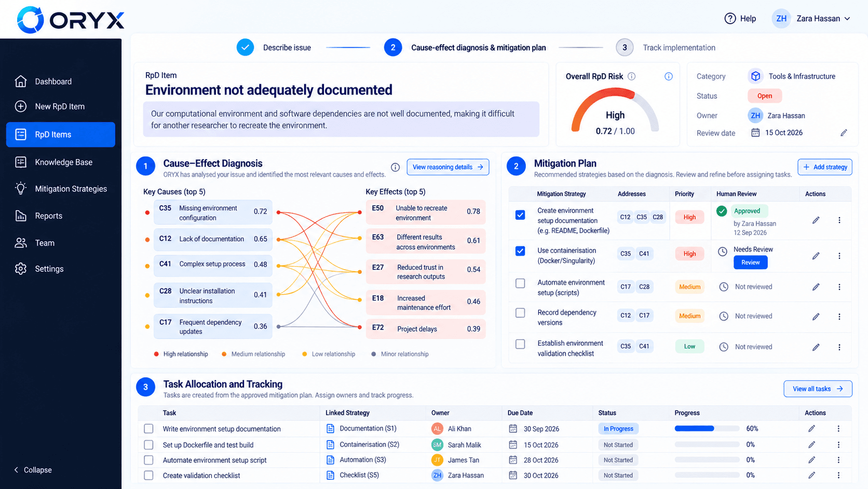The image size is (868, 489).
Task: Click the 'Add strategy' button
Action: pyautogui.click(x=825, y=167)
